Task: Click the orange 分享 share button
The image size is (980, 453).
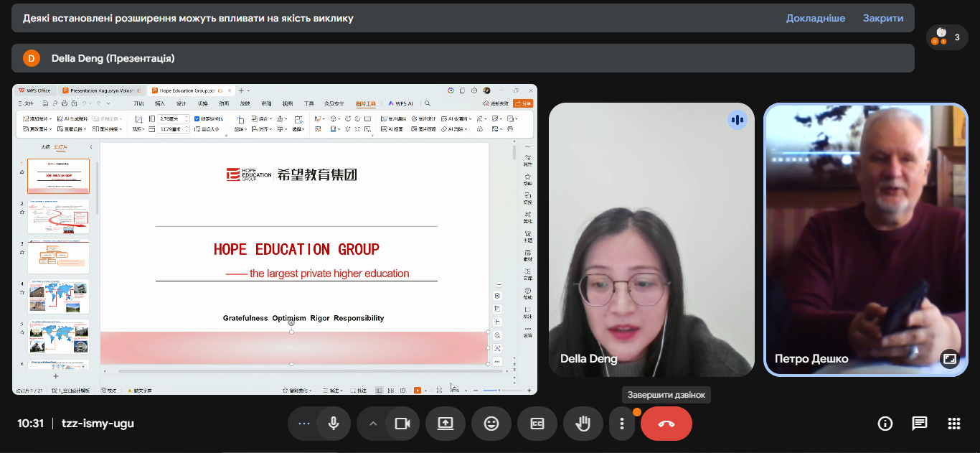Action: click(x=523, y=103)
